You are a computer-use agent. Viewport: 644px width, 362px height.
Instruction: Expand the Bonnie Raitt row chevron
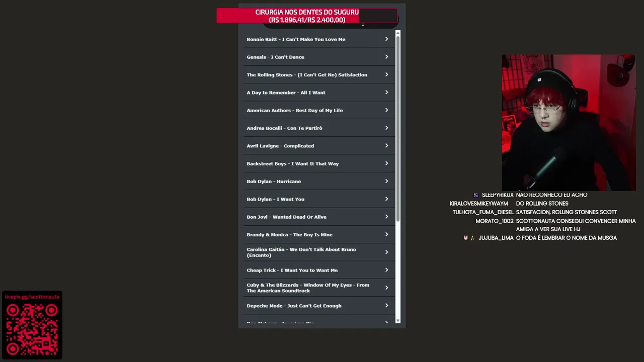[386, 39]
